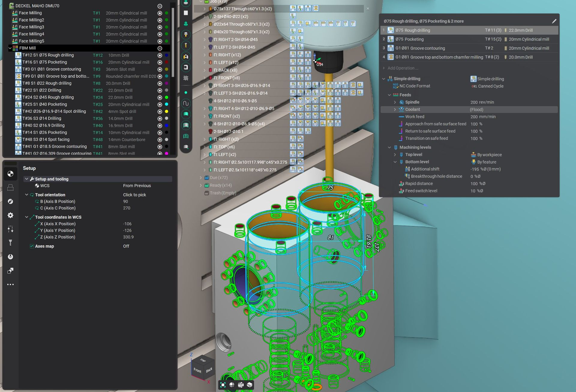Image resolution: width=576 pixels, height=392 pixels.
Task: Click the yellow-tipped tool holder icon in vertical toolbar
Action: coord(186,34)
